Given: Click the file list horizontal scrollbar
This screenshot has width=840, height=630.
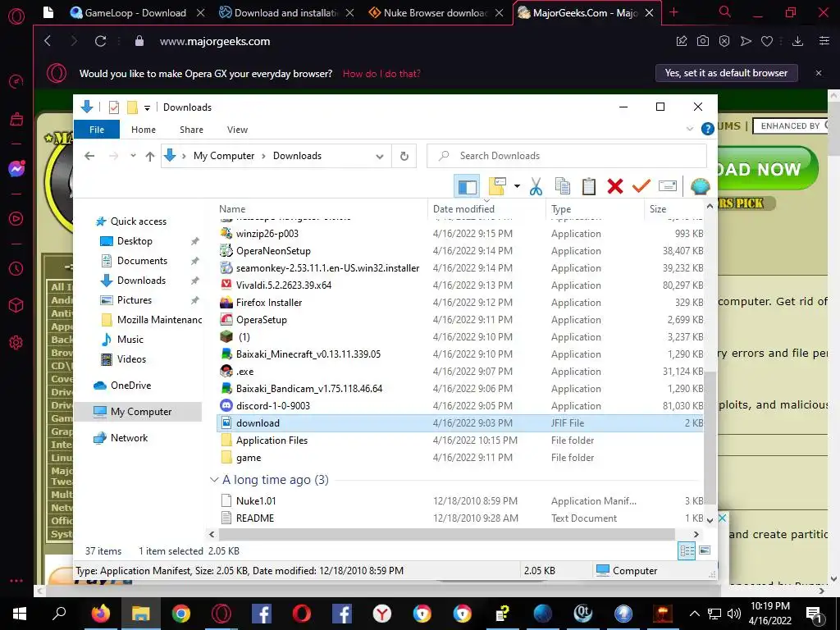Looking at the screenshot, I should pos(447,534).
